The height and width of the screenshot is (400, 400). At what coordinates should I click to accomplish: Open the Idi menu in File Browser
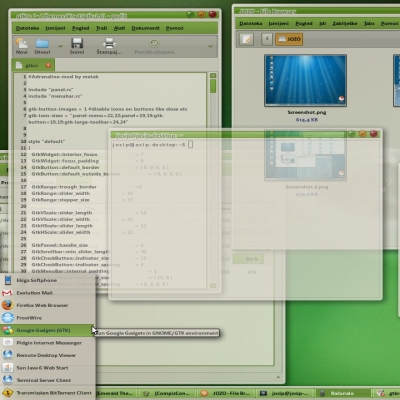pyautogui.click(x=323, y=23)
